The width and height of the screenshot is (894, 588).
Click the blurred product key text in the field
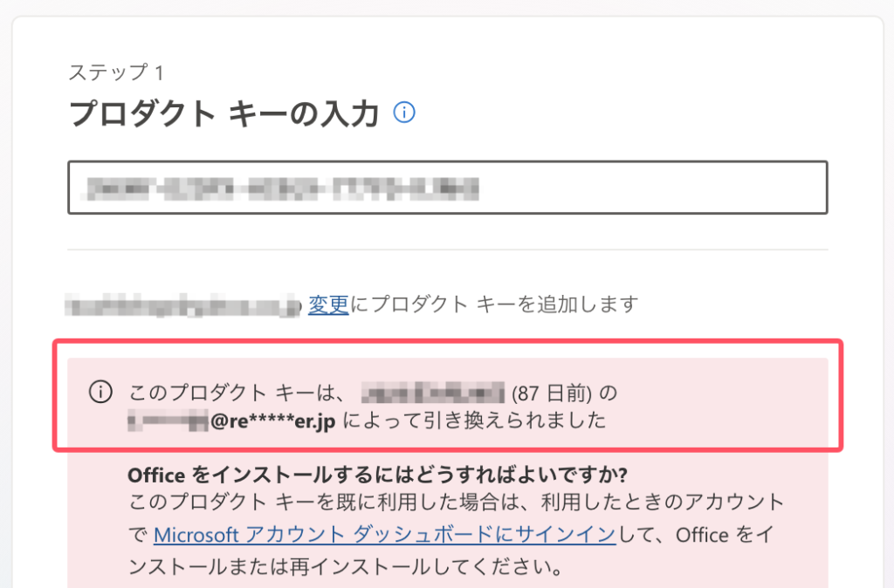click(279, 188)
